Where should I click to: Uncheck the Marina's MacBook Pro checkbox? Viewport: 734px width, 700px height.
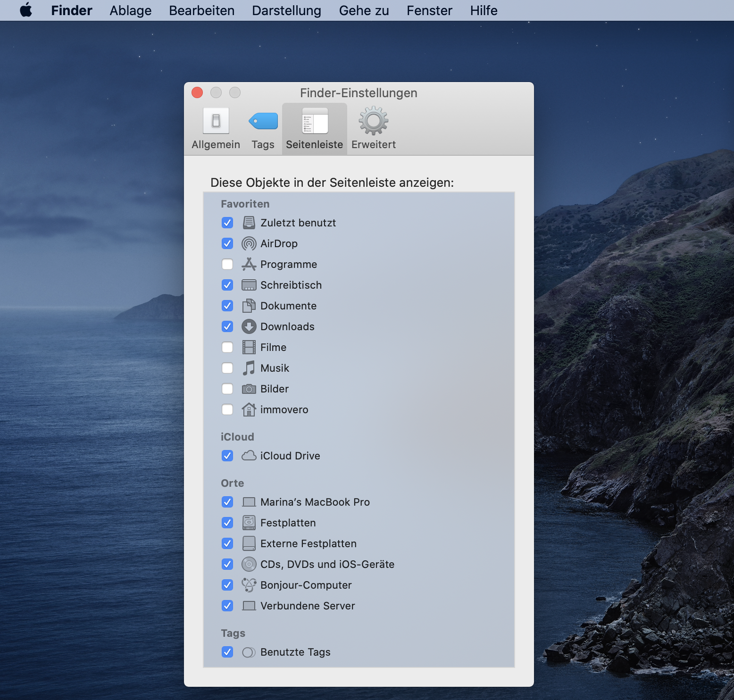click(227, 502)
